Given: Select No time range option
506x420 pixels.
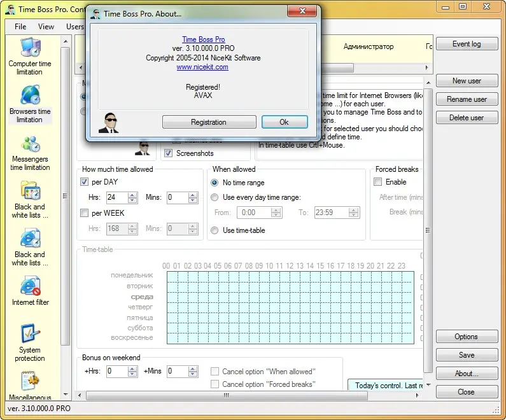Looking at the screenshot, I should pos(214,183).
